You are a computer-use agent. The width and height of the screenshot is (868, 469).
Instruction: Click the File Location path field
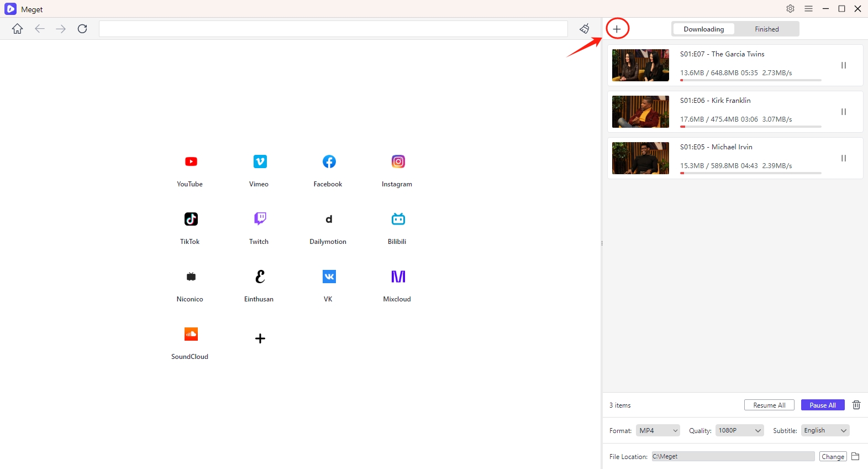pyautogui.click(x=733, y=456)
